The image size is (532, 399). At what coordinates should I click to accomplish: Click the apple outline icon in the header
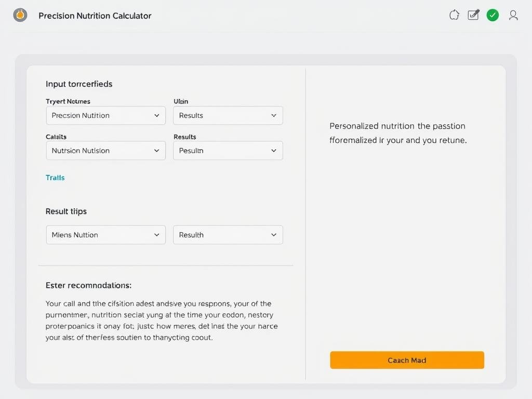pos(454,15)
